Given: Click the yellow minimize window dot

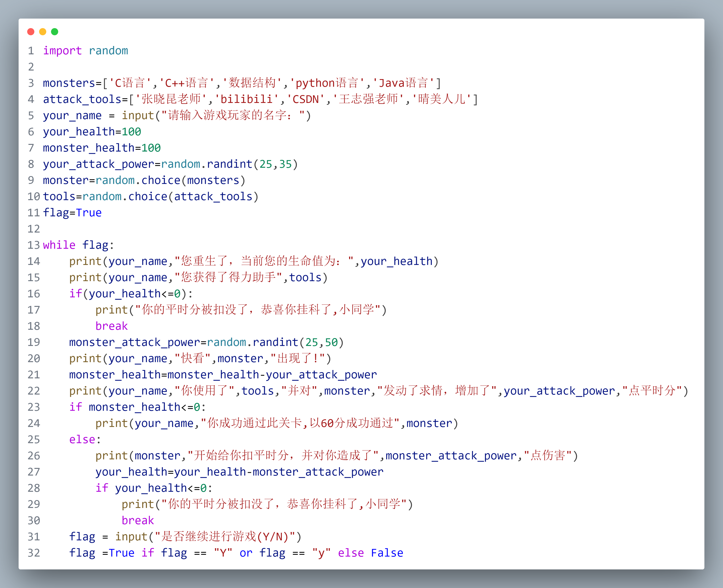Looking at the screenshot, I should (x=43, y=32).
